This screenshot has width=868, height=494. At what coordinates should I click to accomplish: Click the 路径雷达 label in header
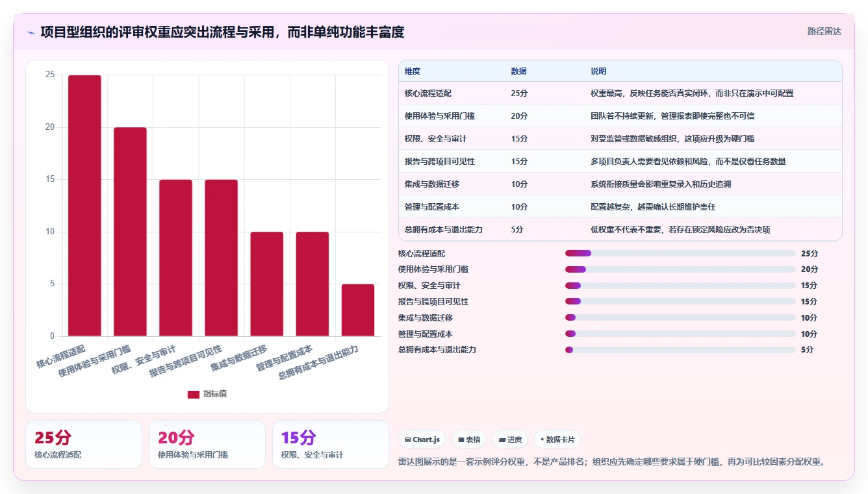824,31
